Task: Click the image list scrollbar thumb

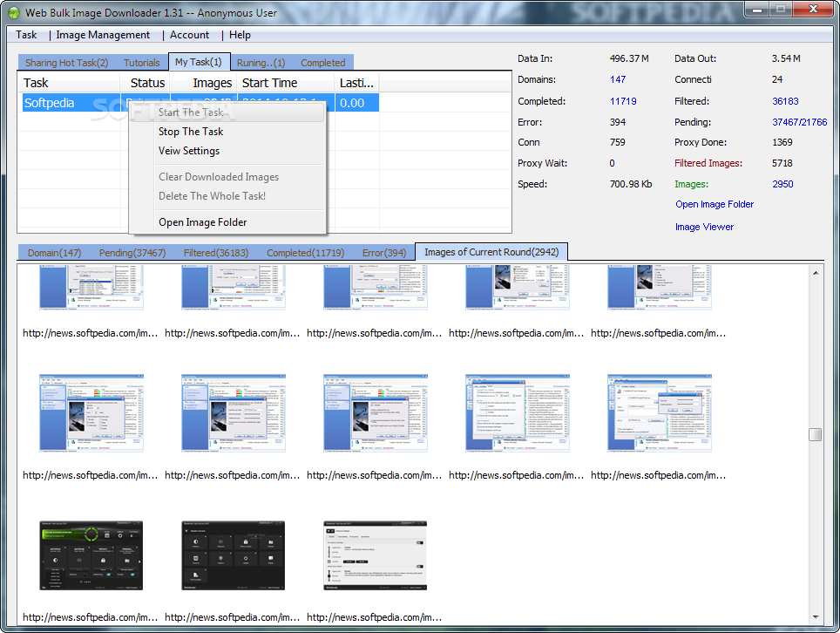Action: coord(816,435)
